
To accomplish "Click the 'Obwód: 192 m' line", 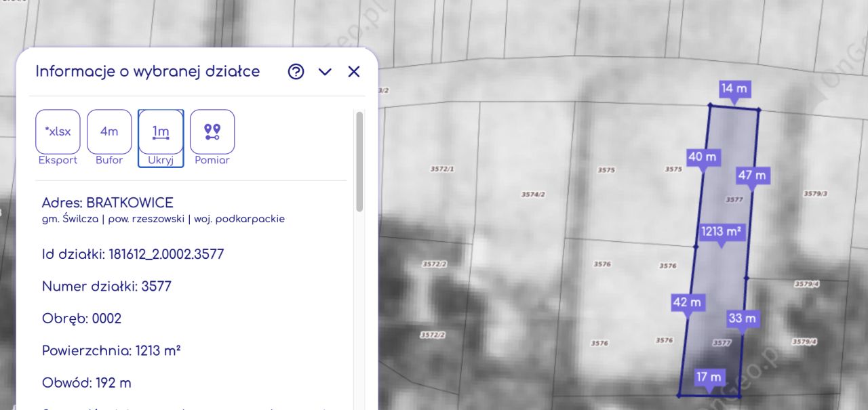I will point(87,383).
